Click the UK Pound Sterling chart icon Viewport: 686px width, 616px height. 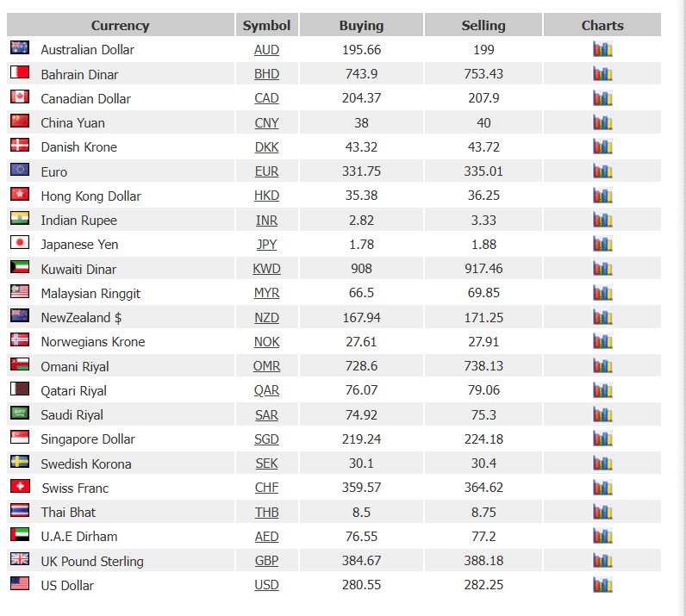tap(602, 561)
